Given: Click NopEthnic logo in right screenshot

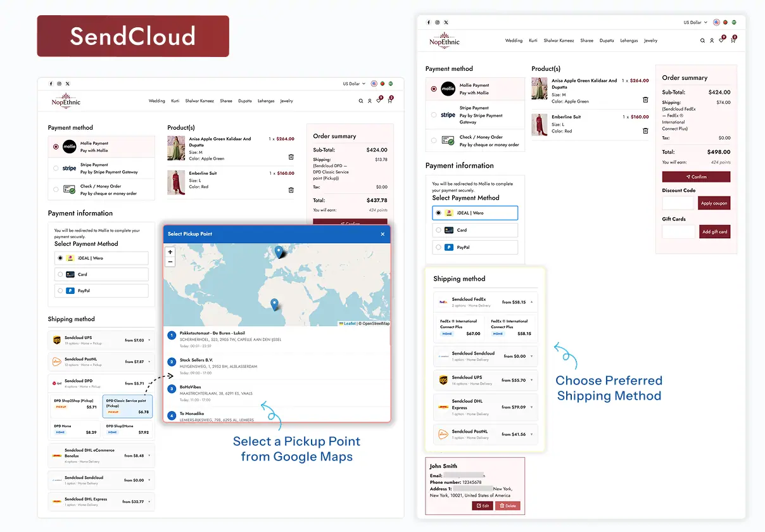Looking at the screenshot, I should coord(445,40).
